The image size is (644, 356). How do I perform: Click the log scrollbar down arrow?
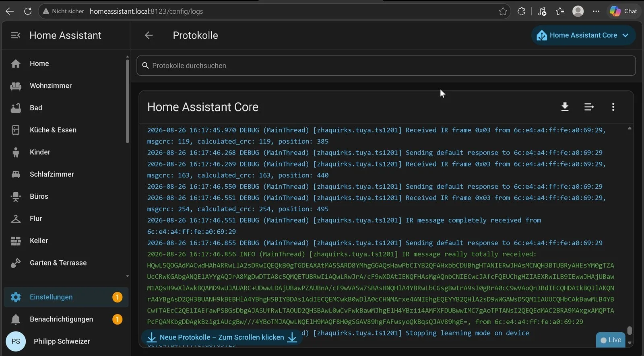click(630, 343)
